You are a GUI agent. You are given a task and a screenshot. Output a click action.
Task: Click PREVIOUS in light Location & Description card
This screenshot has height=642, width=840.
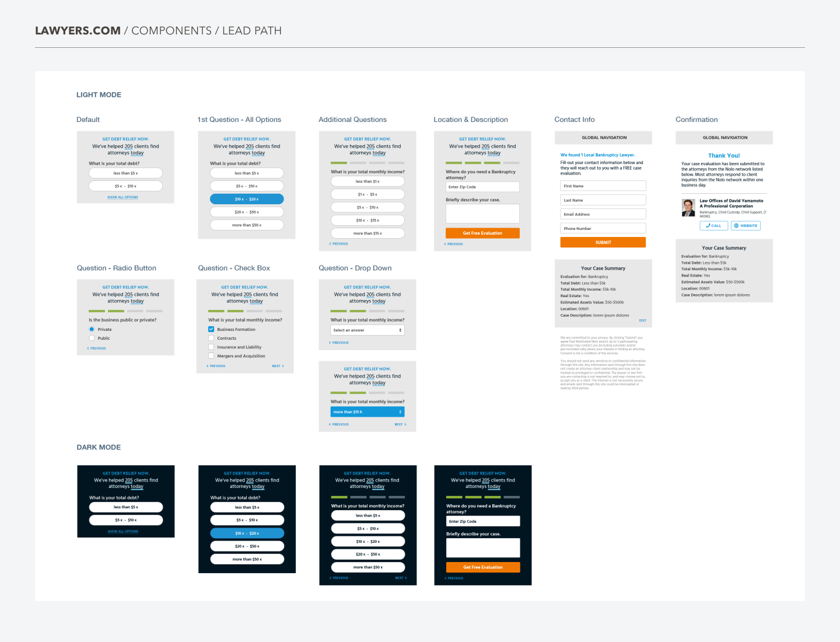pos(453,244)
